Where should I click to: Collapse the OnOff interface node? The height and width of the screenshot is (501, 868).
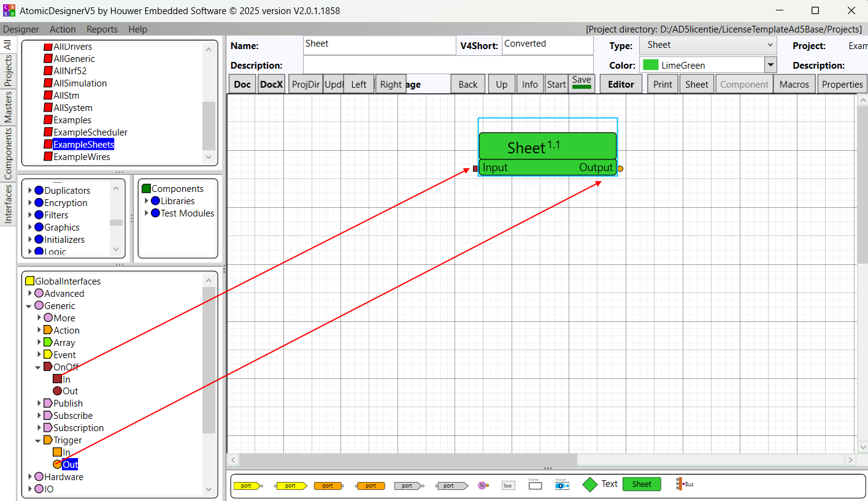[x=39, y=367]
